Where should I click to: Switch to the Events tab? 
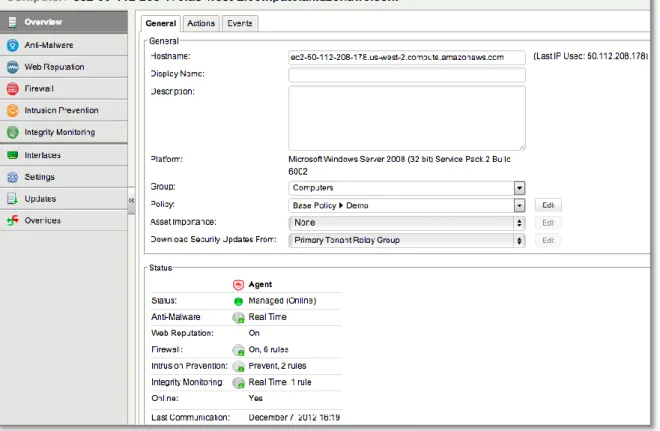240,24
